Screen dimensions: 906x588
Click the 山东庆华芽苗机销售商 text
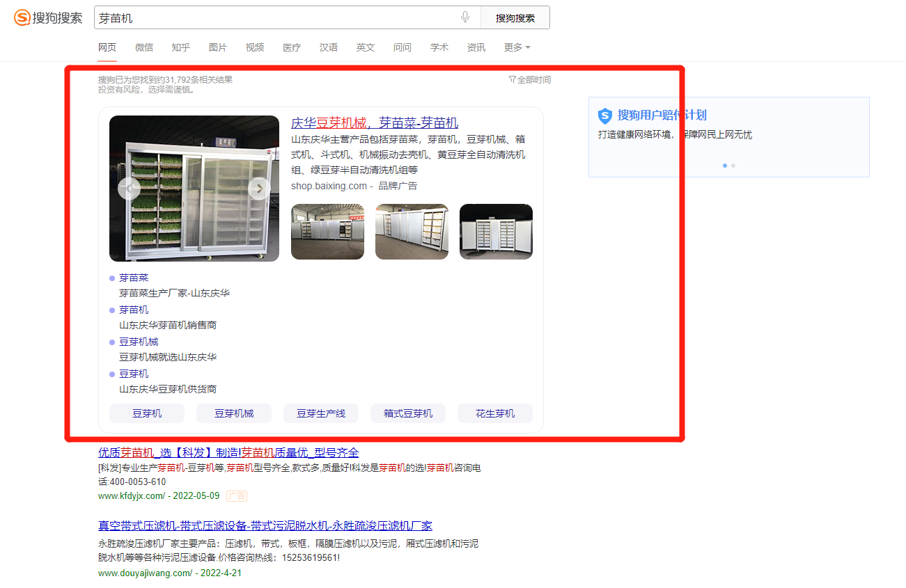(168, 325)
